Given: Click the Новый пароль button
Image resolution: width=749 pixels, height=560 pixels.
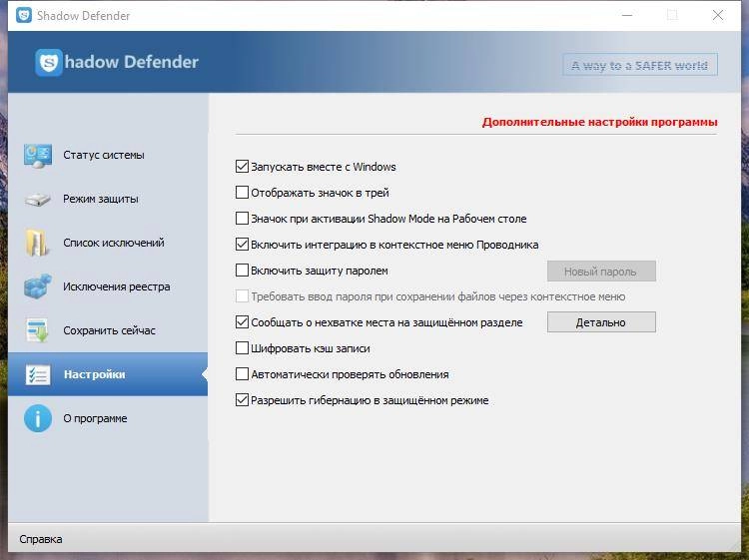Looking at the screenshot, I should click(601, 272).
